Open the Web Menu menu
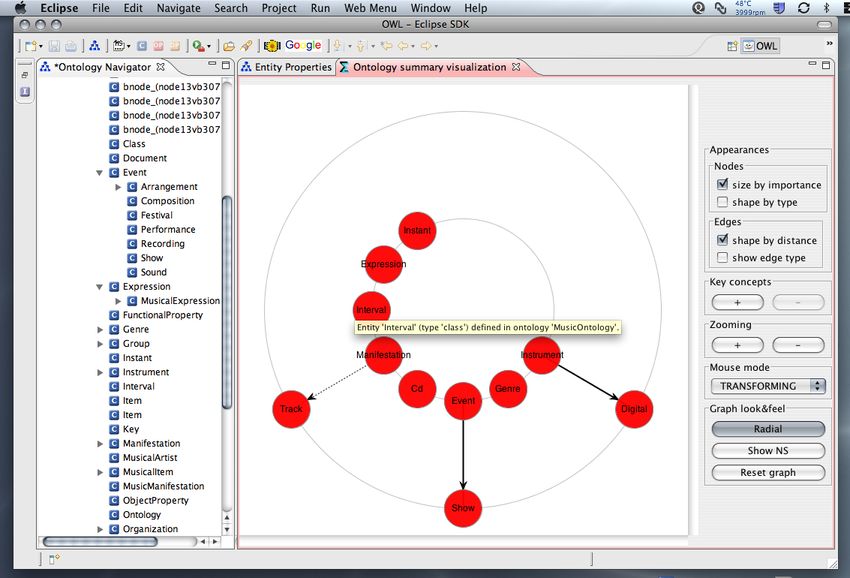This screenshot has height=578, width=850. pos(370,8)
